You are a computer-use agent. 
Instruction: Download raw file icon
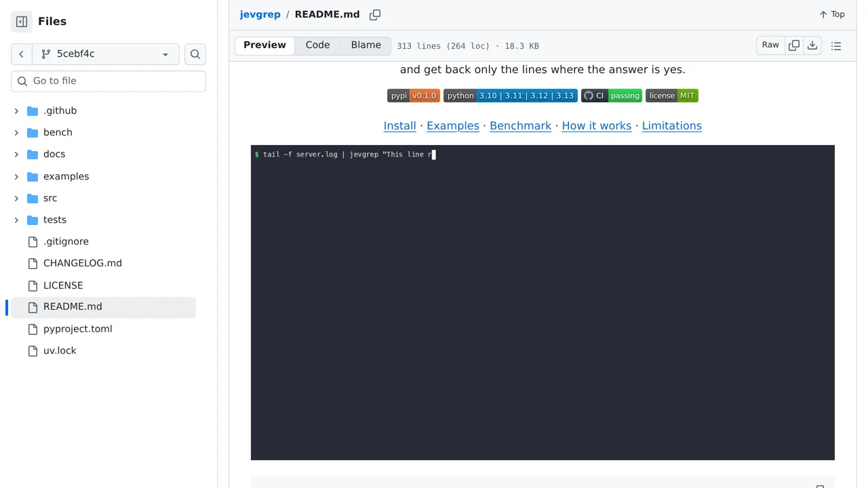pyautogui.click(x=812, y=45)
